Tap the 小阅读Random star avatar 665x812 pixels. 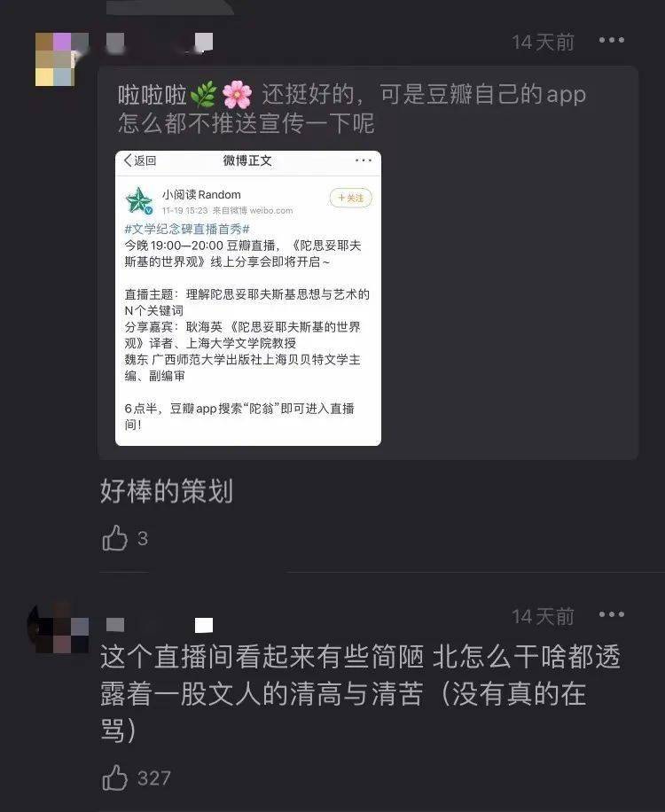pos(139,201)
